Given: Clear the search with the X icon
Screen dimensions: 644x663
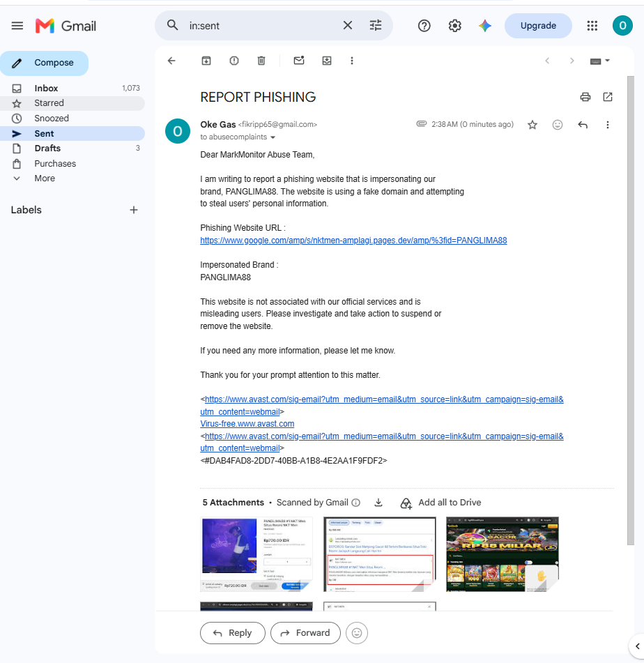Looking at the screenshot, I should coord(348,25).
